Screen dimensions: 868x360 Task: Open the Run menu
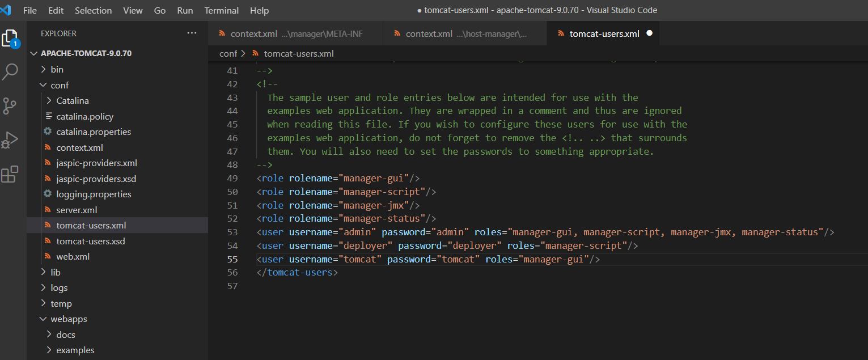pos(185,10)
